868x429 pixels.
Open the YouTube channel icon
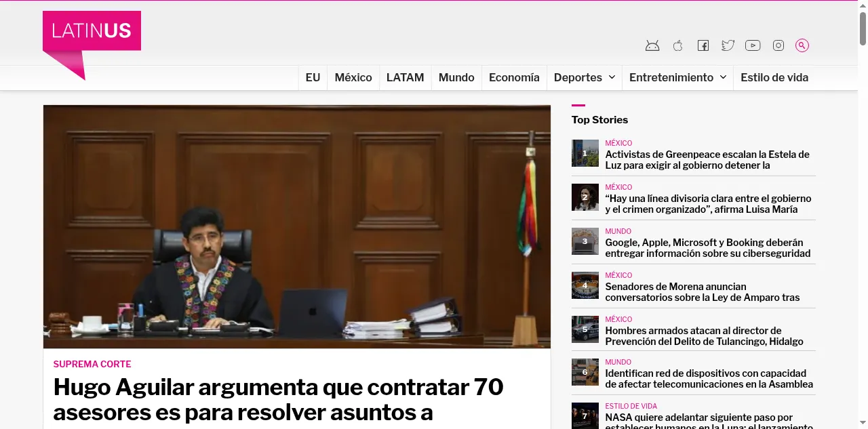click(753, 45)
